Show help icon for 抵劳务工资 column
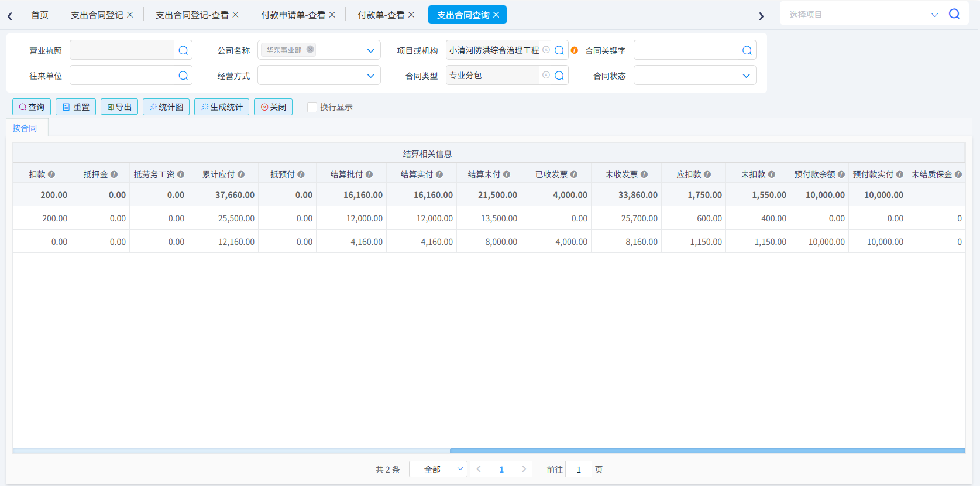980x486 pixels. point(181,174)
